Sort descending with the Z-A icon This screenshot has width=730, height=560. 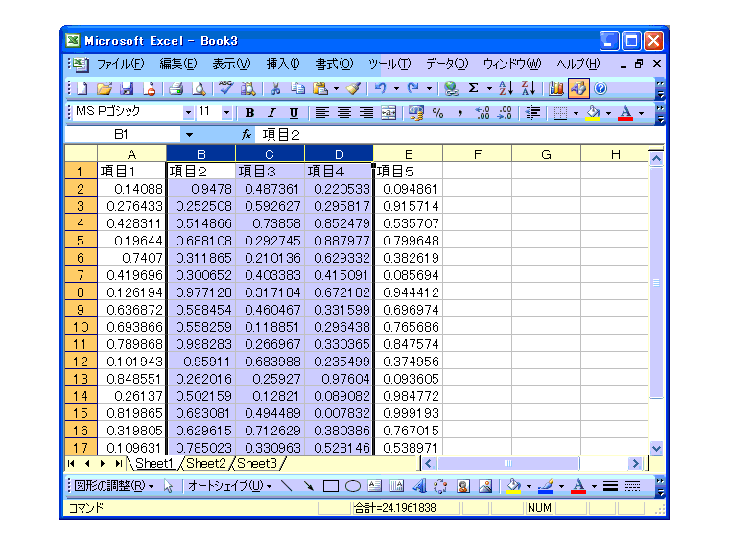(x=528, y=88)
